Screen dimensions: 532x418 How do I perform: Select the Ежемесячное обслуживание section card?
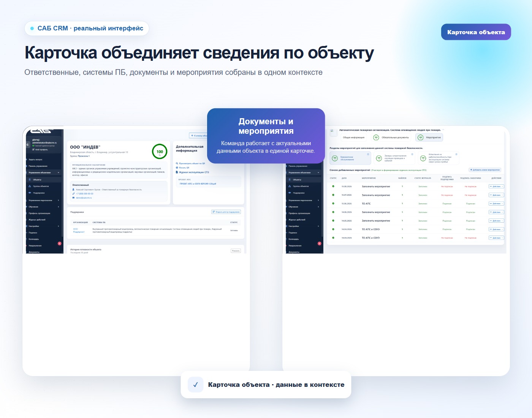point(350,158)
